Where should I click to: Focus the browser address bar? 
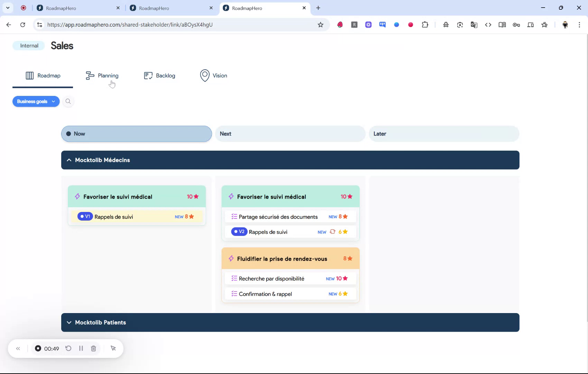point(173,25)
